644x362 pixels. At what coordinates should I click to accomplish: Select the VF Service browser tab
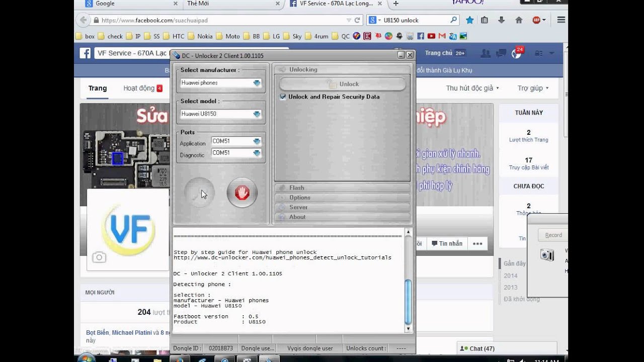(x=336, y=4)
